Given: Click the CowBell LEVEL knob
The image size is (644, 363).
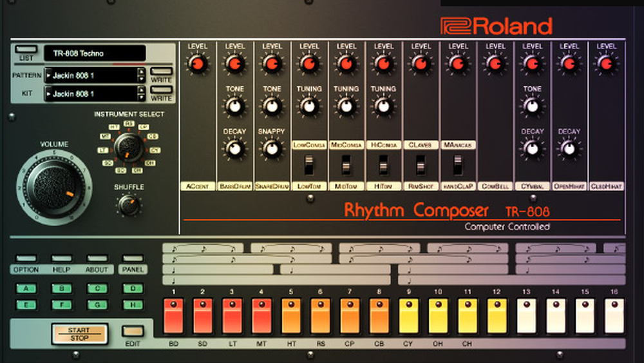Looking at the screenshot, I should pos(495,64).
